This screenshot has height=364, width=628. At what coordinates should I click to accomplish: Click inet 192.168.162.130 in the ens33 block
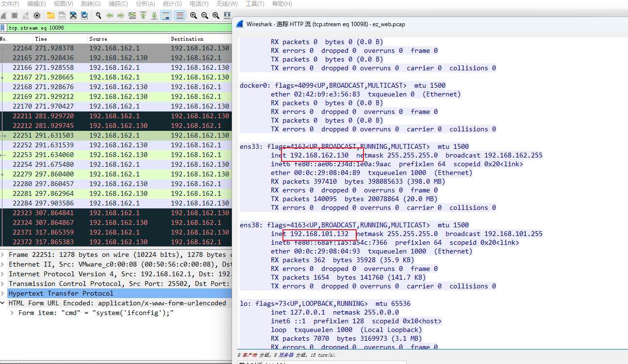310,155
